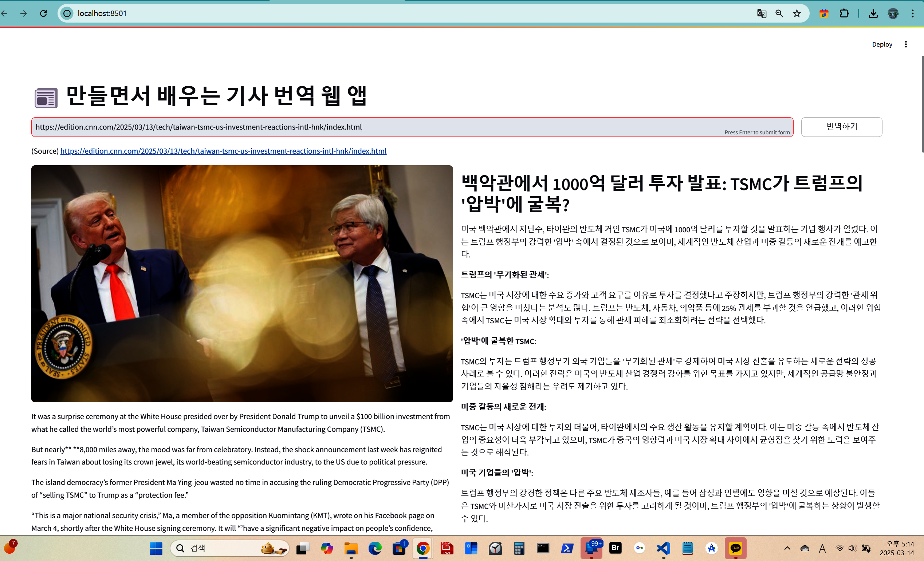Click the Streamlit Deploy button
The image size is (924, 561).
882,44
